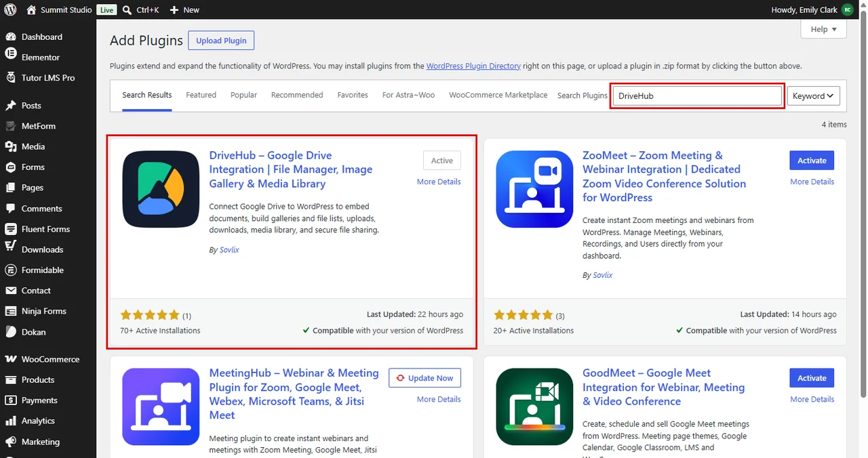Screen dimensions: 868x458
Task: Click the Payments dollar icon
Action: click(x=10, y=400)
